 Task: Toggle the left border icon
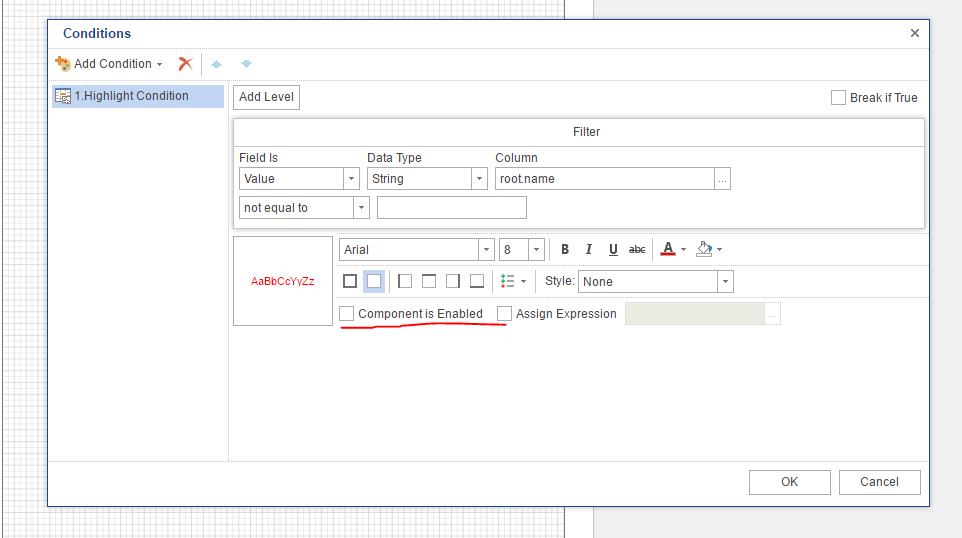(x=405, y=282)
